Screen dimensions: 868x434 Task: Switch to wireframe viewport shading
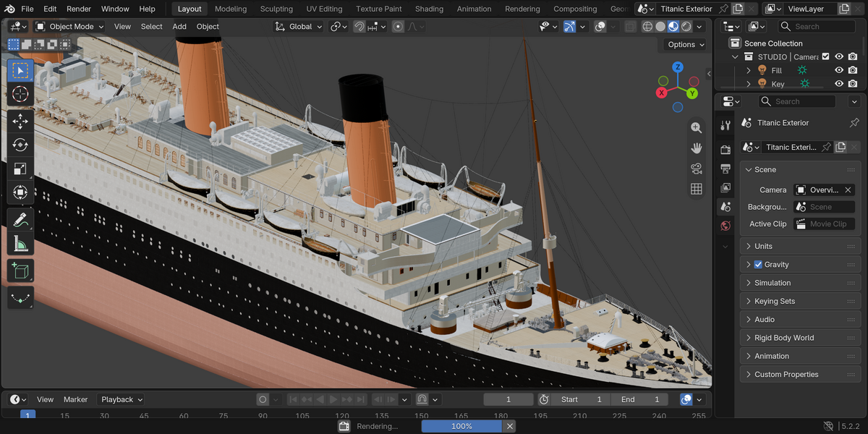click(647, 27)
